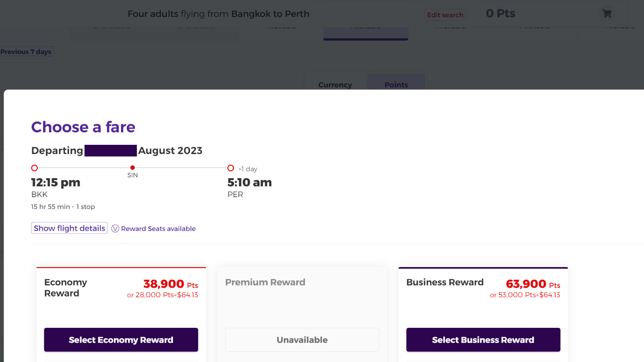Show flight details for BKK to PER
The height and width of the screenshot is (362, 644).
point(69,228)
